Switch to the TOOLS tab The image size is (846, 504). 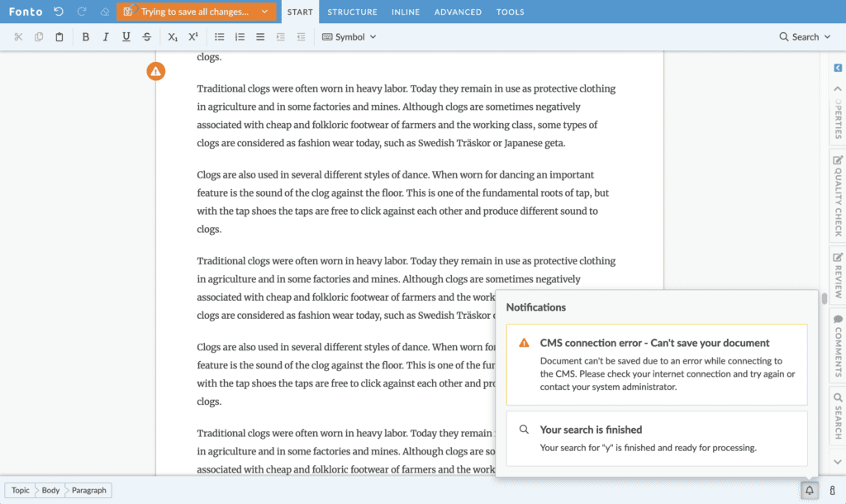511,12
